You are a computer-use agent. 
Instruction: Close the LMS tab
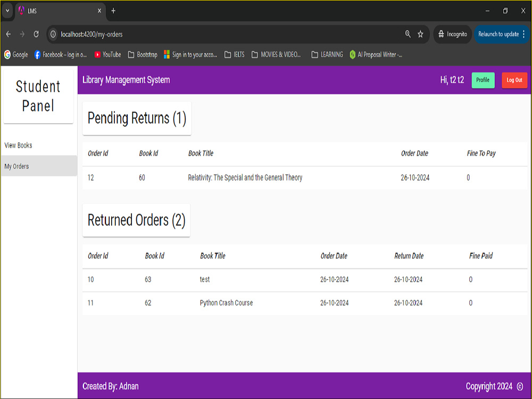tap(99, 11)
